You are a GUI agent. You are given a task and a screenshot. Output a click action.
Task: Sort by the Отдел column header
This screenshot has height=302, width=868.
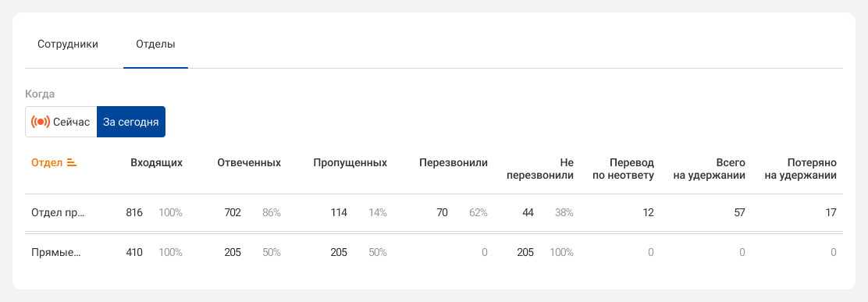point(47,162)
